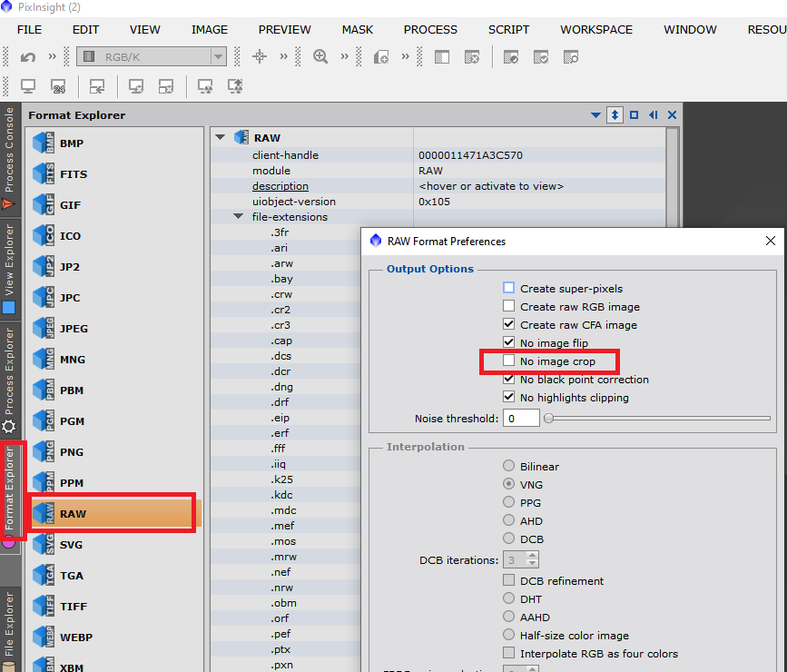The image size is (787, 672).
Task: Open the PROCESS menu
Action: [x=430, y=30]
